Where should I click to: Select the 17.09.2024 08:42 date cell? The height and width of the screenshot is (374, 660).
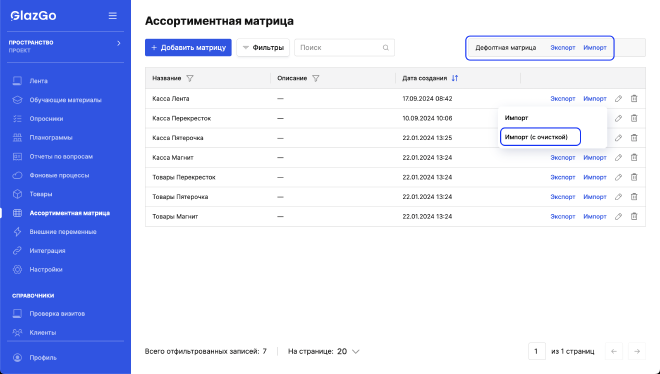[x=427, y=98]
